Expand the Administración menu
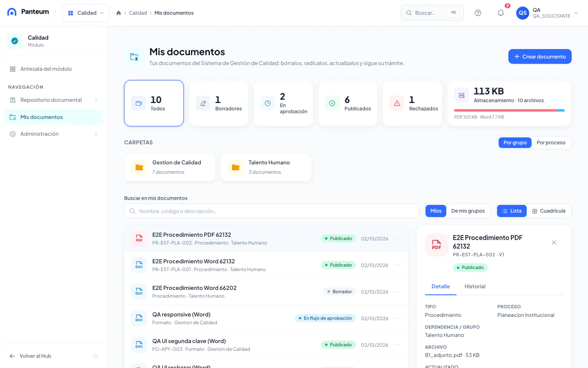This screenshot has width=588, height=368. click(53, 134)
